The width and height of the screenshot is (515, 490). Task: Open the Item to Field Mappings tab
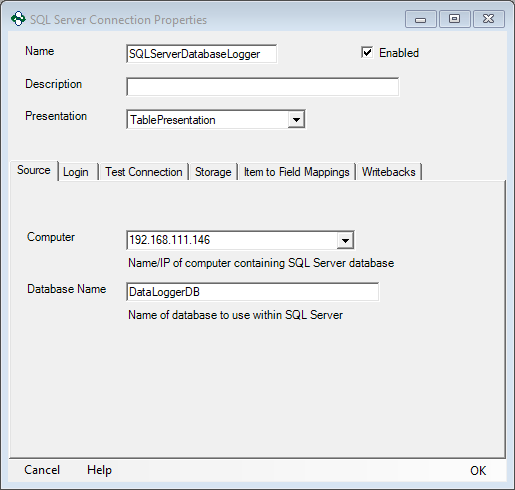tap(296, 172)
